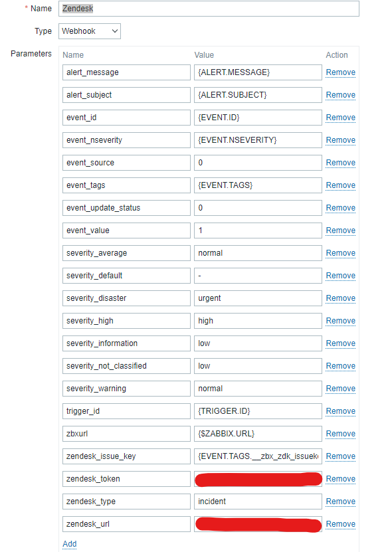Remove the trigger_id parameter row
The image size is (392, 552).
(x=340, y=411)
